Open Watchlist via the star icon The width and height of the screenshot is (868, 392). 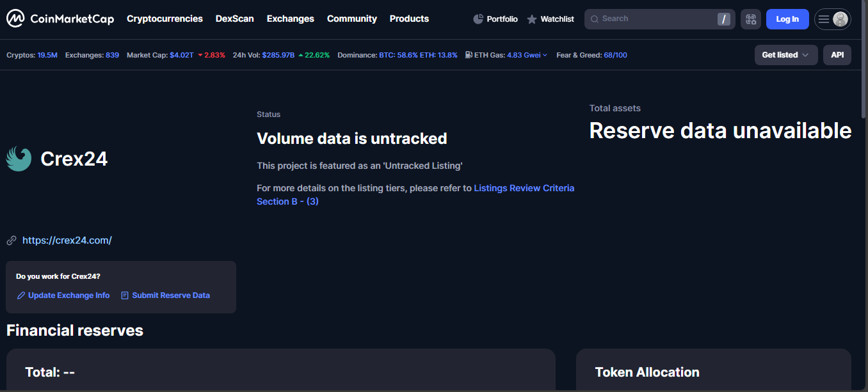[532, 19]
